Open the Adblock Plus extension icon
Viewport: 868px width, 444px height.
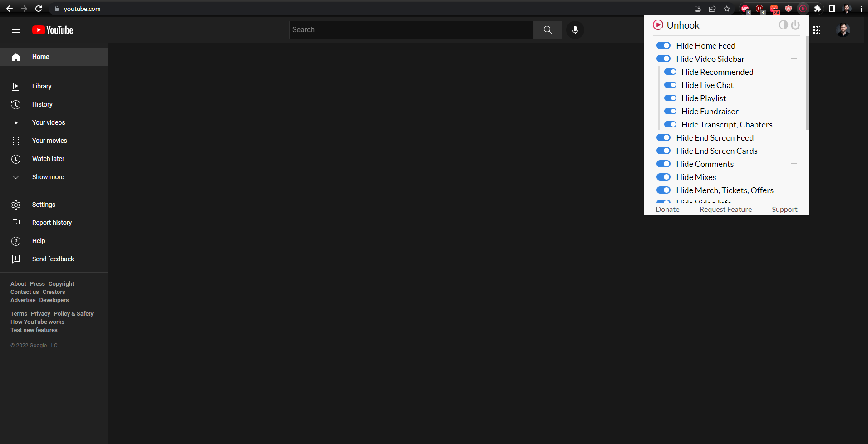click(745, 9)
